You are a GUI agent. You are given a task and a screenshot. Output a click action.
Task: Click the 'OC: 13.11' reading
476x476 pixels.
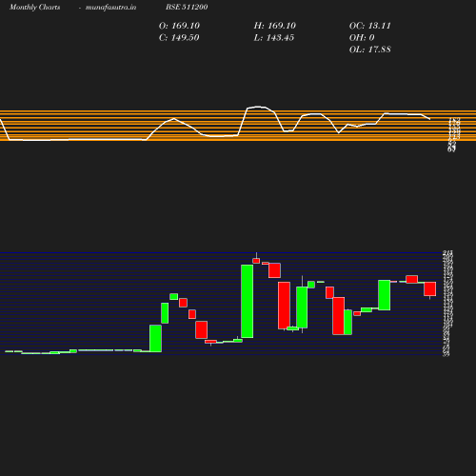(369, 26)
